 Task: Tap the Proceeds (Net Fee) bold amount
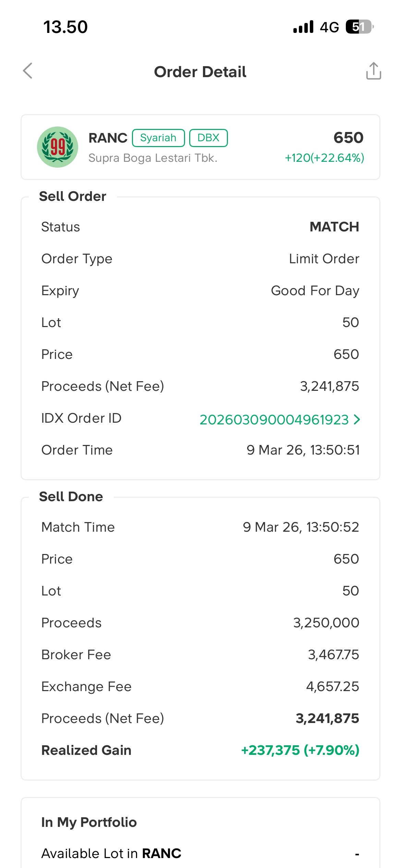coord(327,718)
